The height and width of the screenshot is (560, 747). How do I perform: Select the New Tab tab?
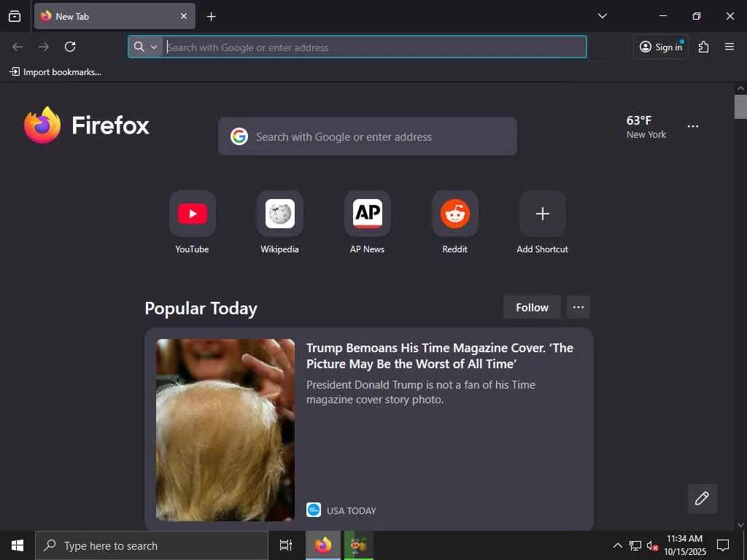point(115,16)
